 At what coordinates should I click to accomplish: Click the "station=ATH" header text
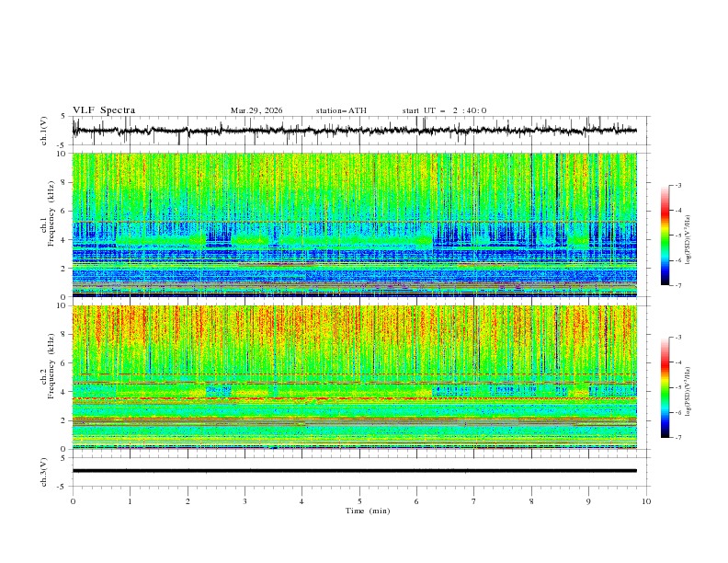(341, 110)
